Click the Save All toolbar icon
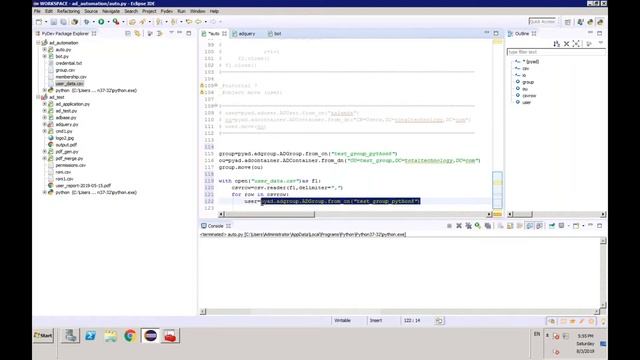The height and width of the screenshot is (360, 640). click(x=63, y=22)
